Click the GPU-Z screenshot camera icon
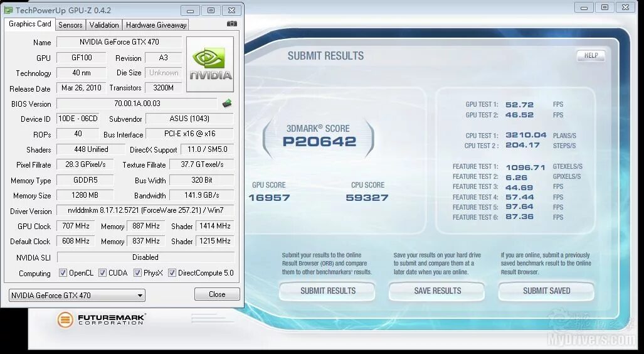644x354 pixels. pyautogui.click(x=231, y=24)
